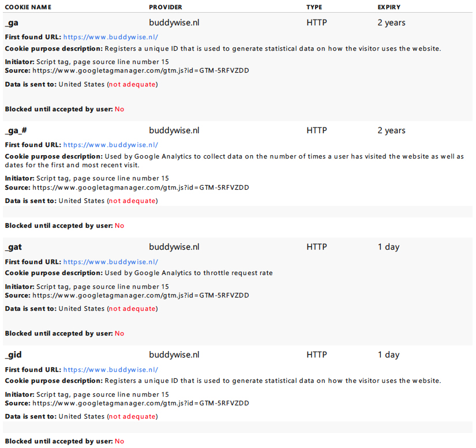Click 'not adequate' text under _gid cookie
Viewport: 476px width, 448px height.
point(132,416)
